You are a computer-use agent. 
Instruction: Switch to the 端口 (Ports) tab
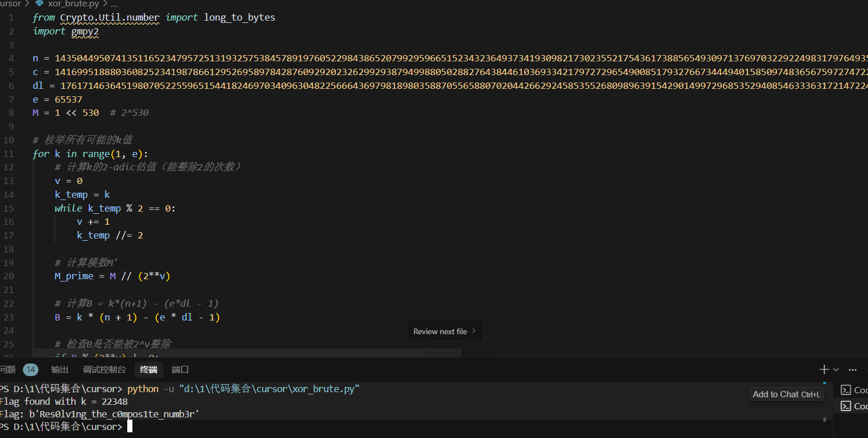point(180,370)
